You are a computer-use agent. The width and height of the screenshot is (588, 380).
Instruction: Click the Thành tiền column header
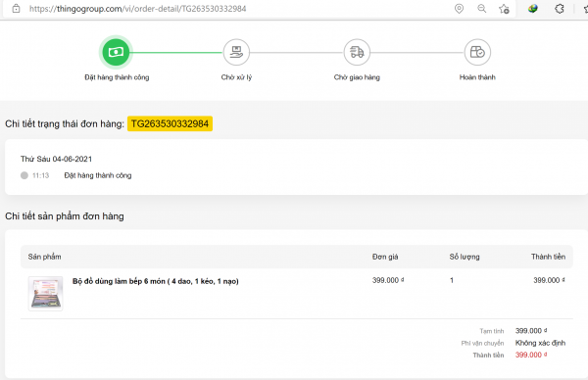coord(548,257)
